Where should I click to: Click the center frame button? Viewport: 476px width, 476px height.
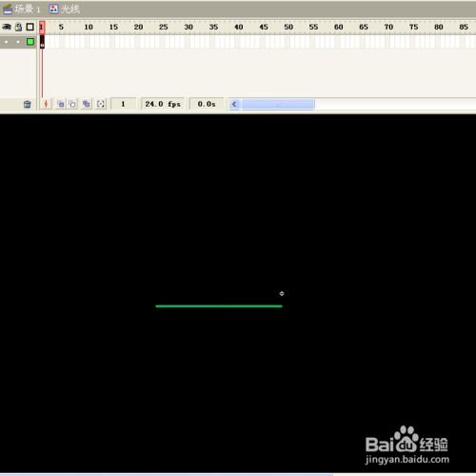tap(46, 104)
